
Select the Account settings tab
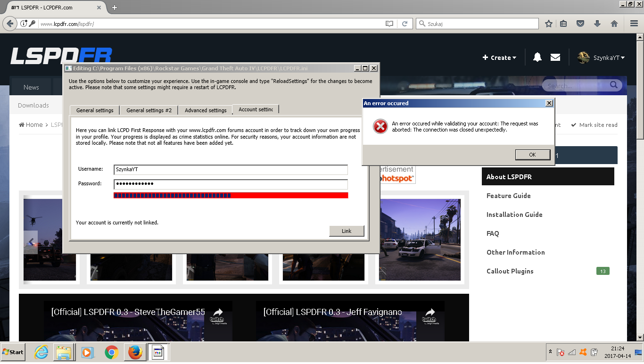pyautogui.click(x=256, y=109)
